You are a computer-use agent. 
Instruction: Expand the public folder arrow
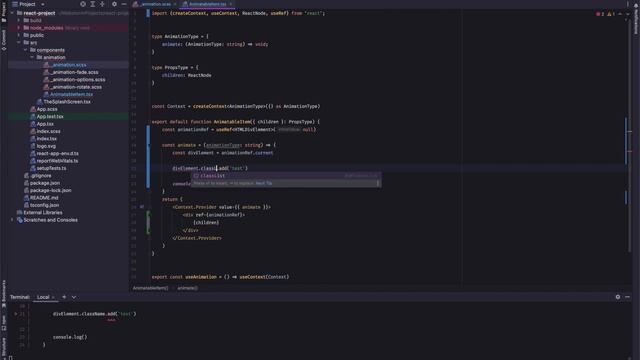(x=18, y=35)
